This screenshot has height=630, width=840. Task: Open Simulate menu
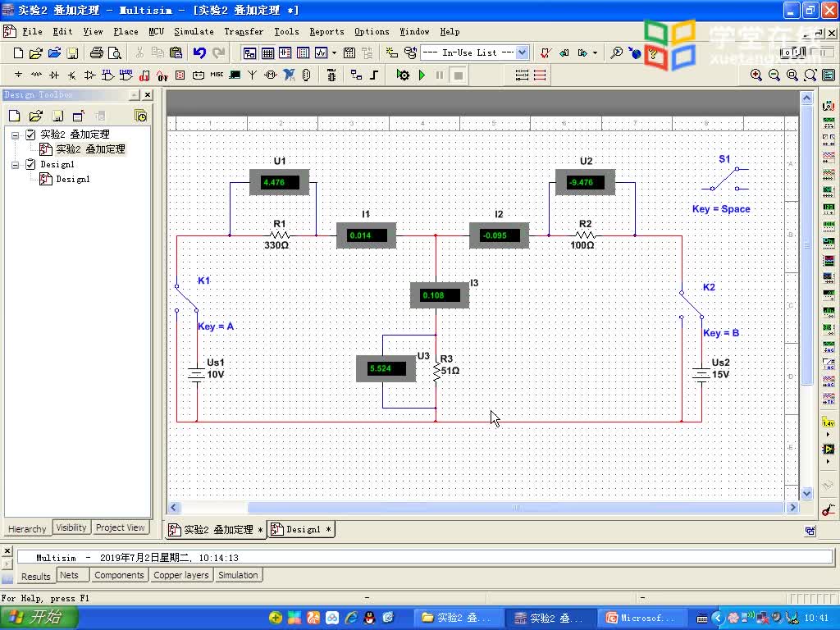pos(194,32)
